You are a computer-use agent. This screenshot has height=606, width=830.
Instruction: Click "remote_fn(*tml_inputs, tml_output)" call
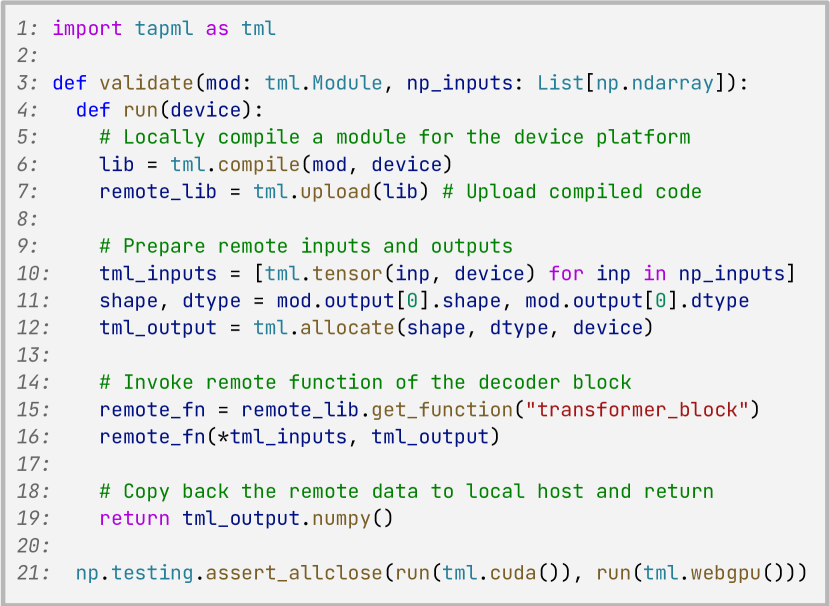coord(300,437)
